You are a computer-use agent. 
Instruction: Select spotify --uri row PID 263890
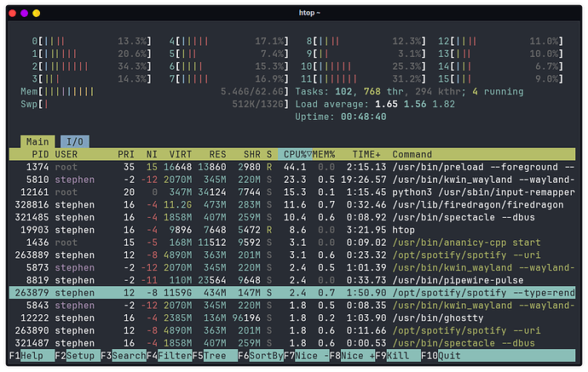pyautogui.click(x=292, y=330)
